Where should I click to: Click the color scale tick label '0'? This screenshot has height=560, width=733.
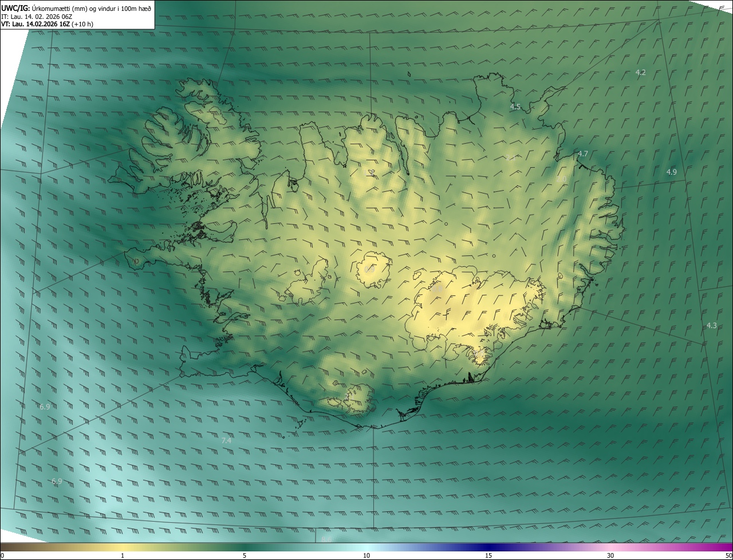pos(2,555)
